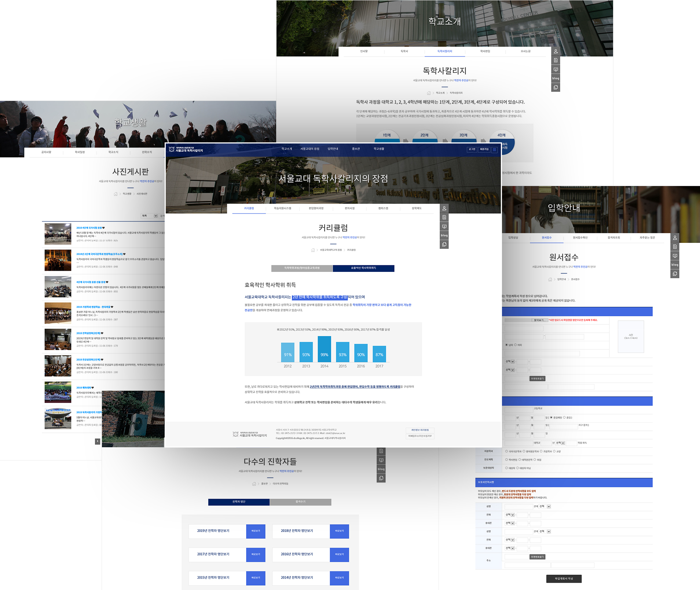Click the home breadcrumb icon on the 원서접수 page
700x590 pixels.
(550, 280)
